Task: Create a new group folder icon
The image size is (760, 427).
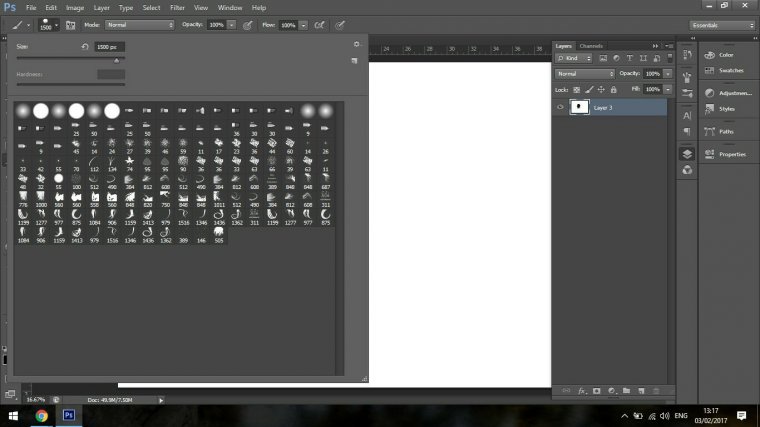Action: [x=626, y=391]
